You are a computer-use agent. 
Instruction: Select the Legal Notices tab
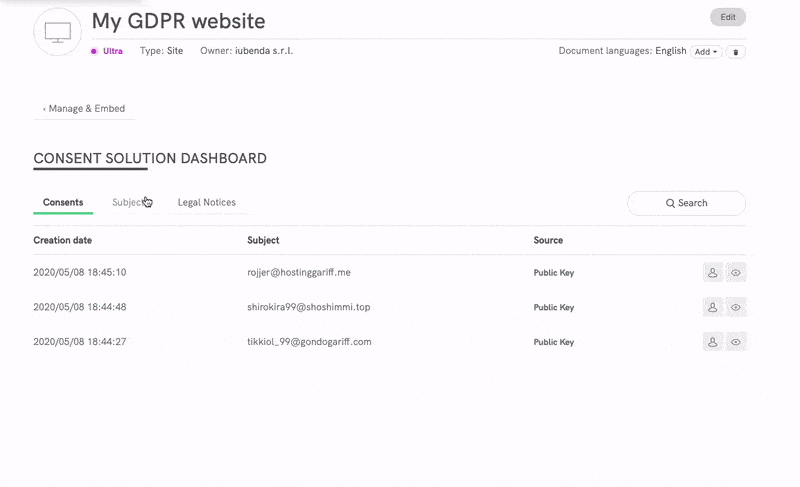pyautogui.click(x=207, y=202)
